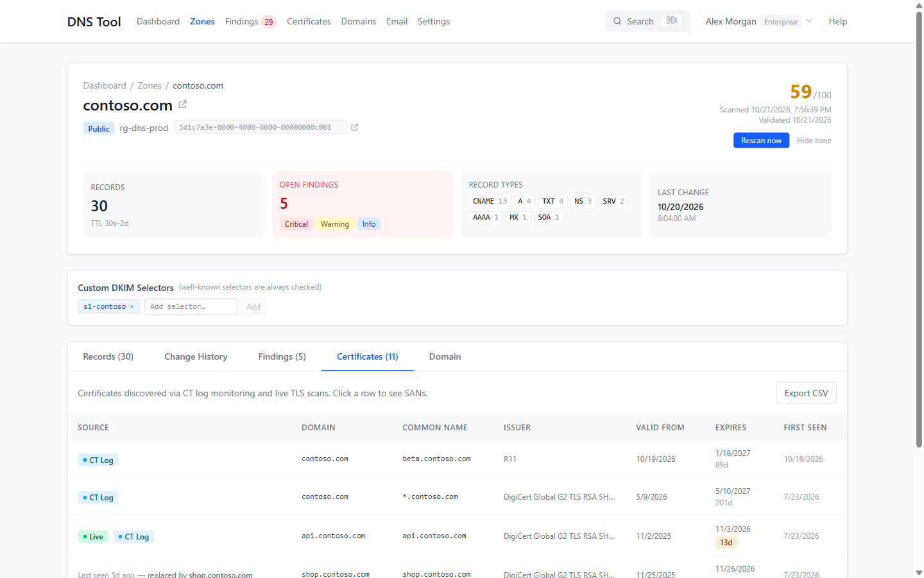Viewport: 924px width, 578px height.
Task: Click the Add selector button
Action: point(253,306)
